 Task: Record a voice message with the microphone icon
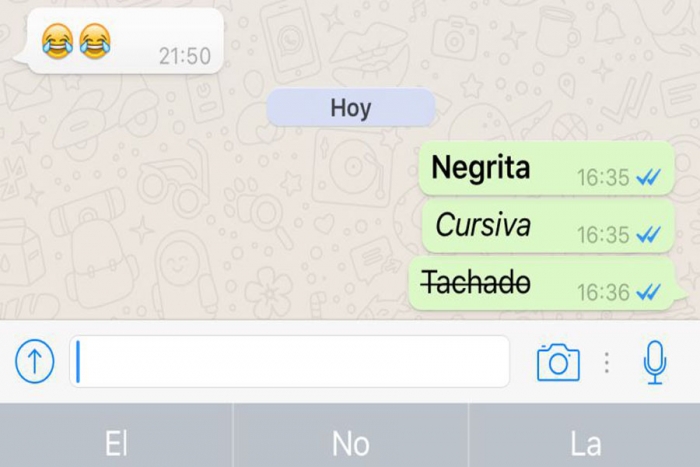point(655,362)
